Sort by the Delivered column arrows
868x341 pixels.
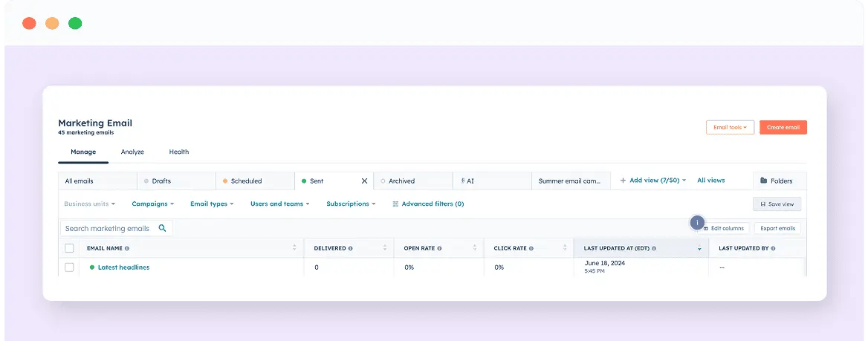click(x=385, y=248)
